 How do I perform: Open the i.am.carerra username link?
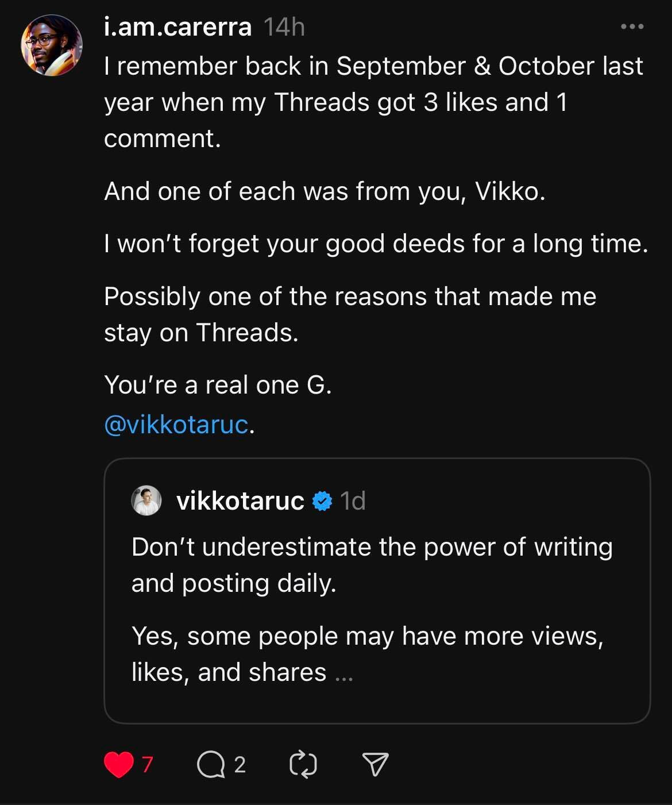pos(177,27)
